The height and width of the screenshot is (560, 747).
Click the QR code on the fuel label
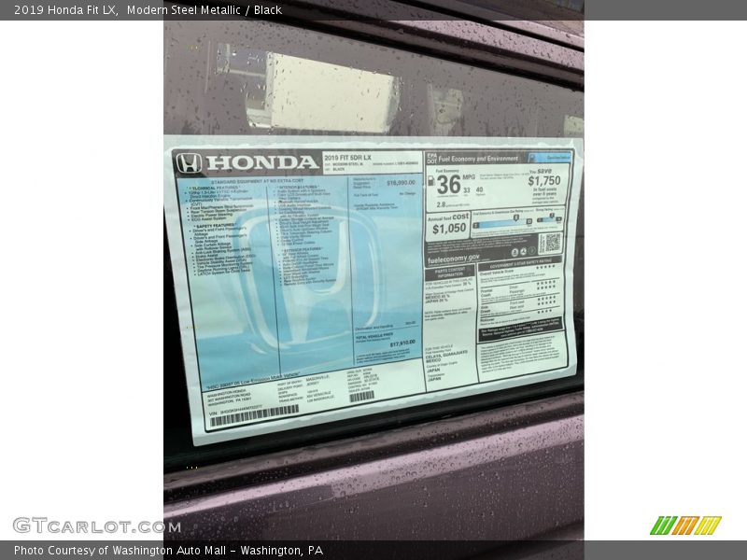(551, 243)
